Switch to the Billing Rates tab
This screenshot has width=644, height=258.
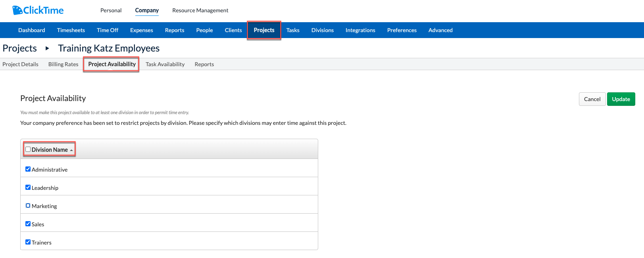pyautogui.click(x=63, y=64)
